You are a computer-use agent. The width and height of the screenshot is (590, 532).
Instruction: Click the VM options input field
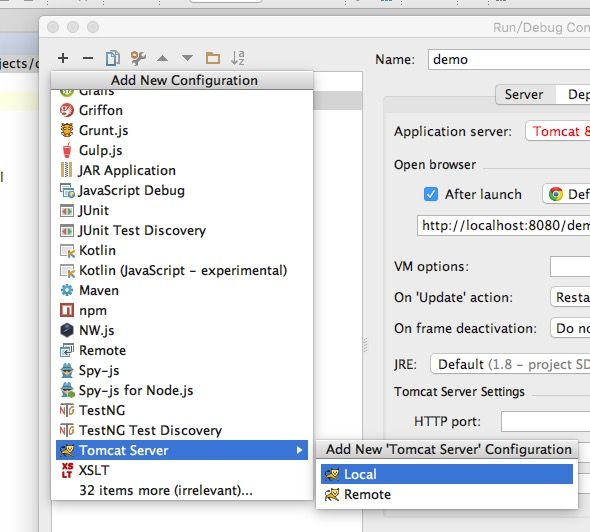[570, 266]
